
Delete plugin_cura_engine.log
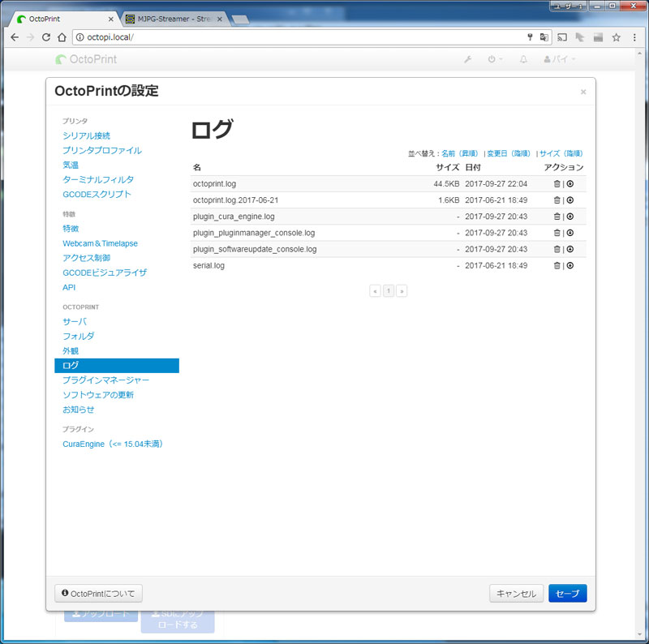click(557, 217)
